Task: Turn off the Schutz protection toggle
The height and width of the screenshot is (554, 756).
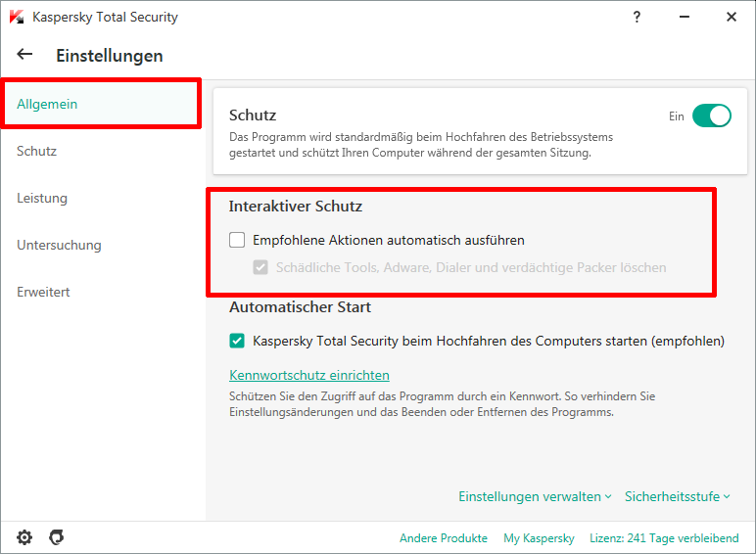Action: [x=712, y=116]
